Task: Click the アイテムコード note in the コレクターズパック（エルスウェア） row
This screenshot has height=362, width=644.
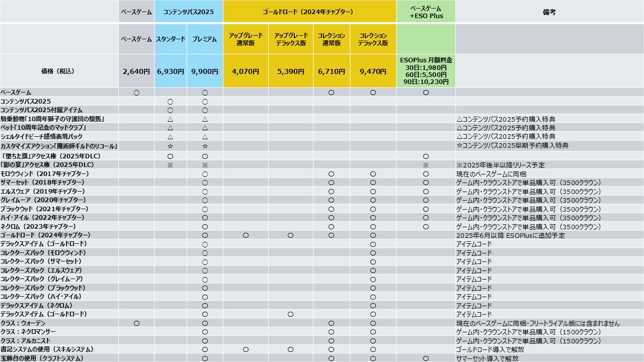Action: (x=474, y=270)
